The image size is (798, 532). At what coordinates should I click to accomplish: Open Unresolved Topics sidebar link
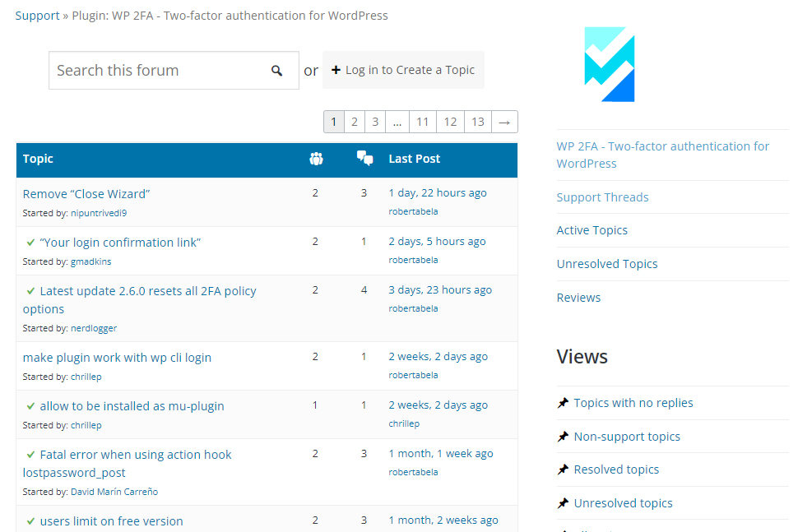point(607,264)
